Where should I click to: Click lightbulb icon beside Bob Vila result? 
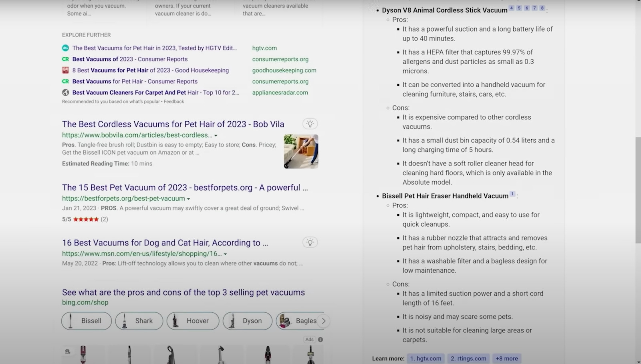pyautogui.click(x=310, y=124)
